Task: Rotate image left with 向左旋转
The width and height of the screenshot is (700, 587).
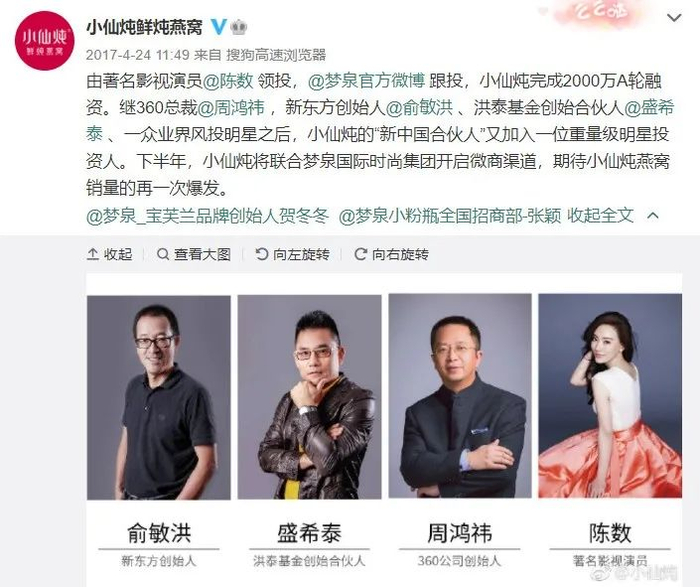Action: 292,254
